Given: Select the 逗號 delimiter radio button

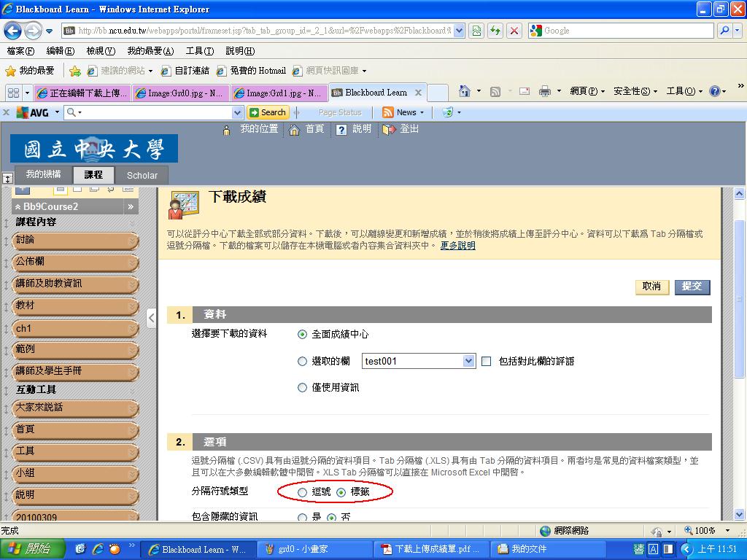Looking at the screenshot, I should pos(302,492).
